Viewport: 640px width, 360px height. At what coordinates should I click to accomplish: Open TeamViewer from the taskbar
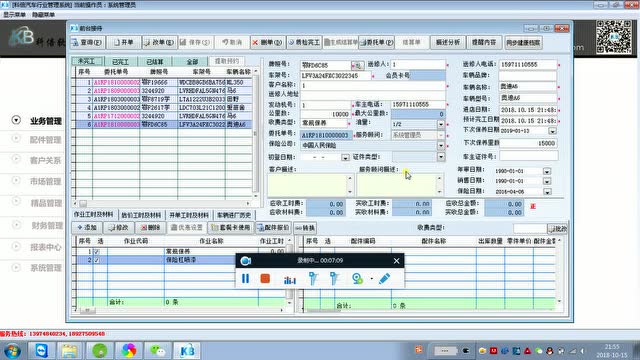(42, 351)
